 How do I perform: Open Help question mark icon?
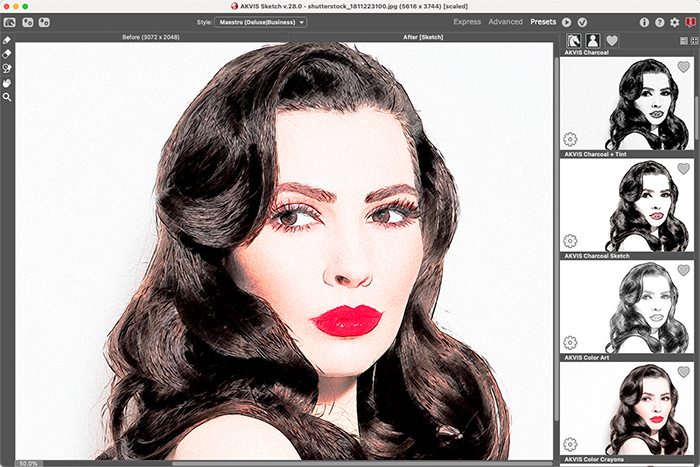659,22
